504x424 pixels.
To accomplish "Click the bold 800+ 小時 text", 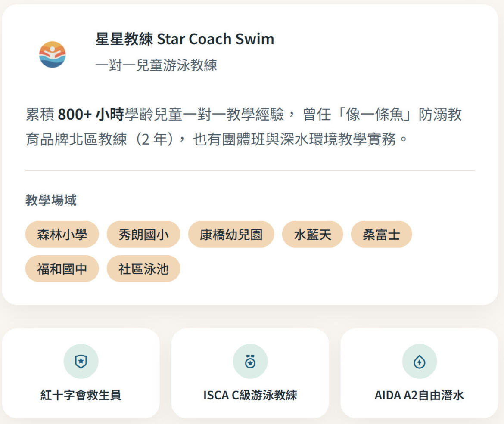I will click(91, 115).
